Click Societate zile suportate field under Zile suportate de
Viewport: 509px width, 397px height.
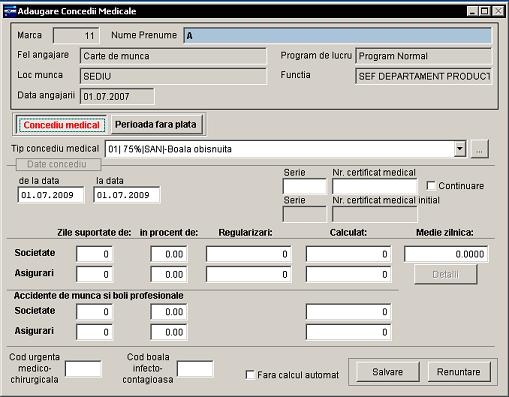tap(94, 254)
